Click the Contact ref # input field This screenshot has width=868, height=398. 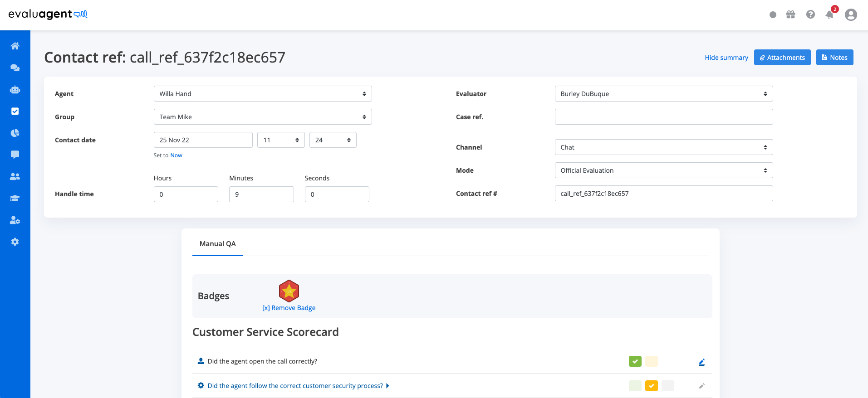click(x=664, y=194)
